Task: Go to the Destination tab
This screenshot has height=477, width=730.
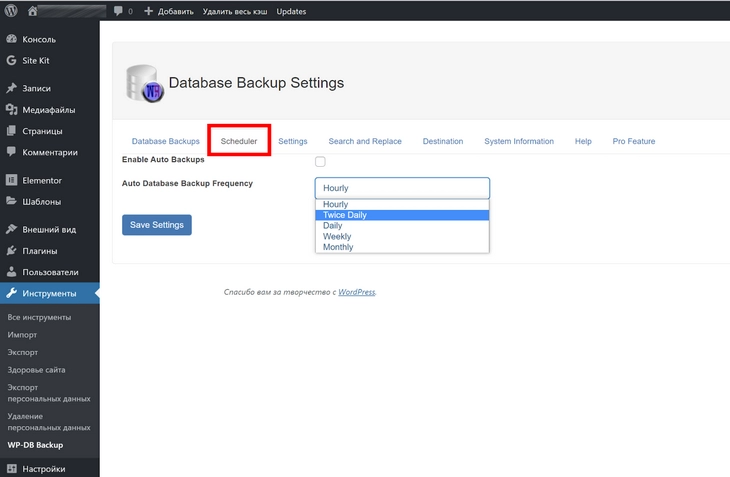Action: coord(443,141)
